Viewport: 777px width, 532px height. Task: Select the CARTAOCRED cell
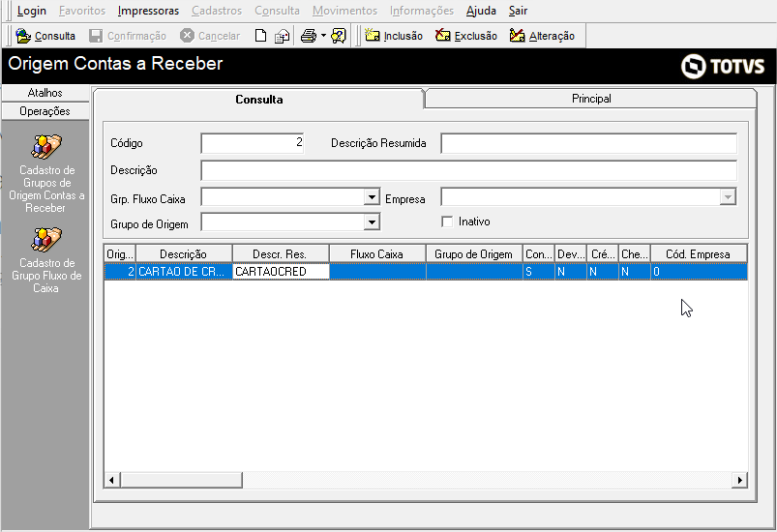coord(281,272)
